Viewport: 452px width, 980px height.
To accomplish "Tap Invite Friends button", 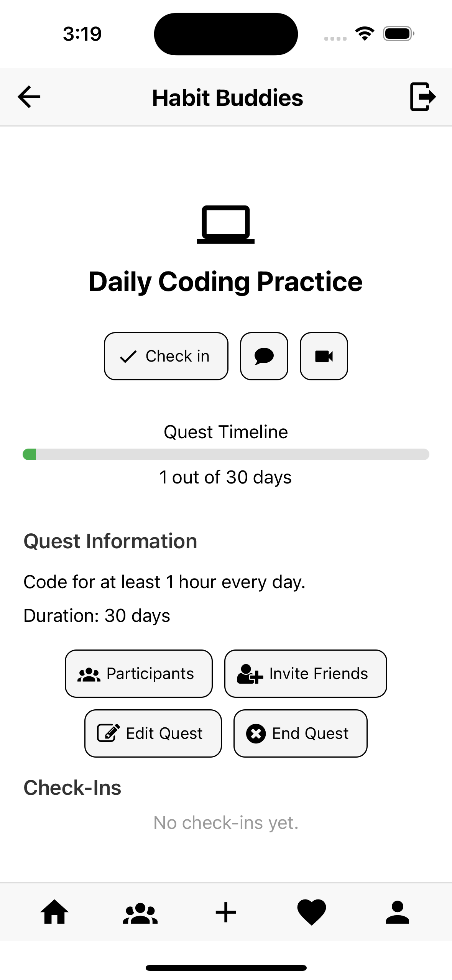I will (305, 674).
